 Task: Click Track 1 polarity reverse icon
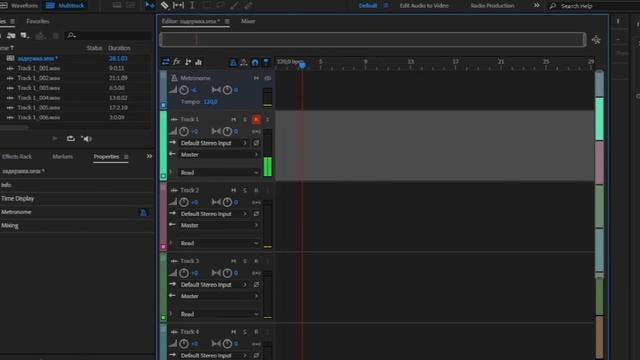tap(256, 143)
